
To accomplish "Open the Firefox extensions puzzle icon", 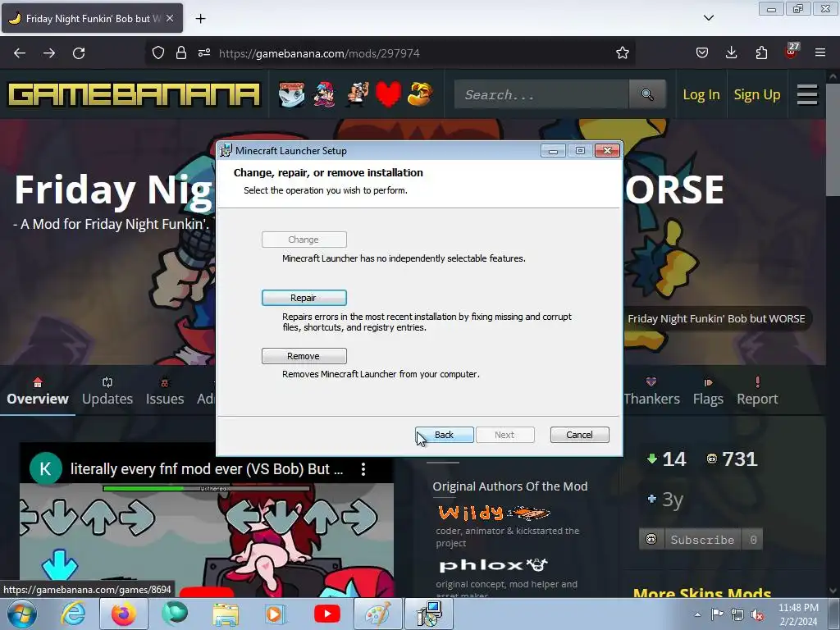I will 761,52.
